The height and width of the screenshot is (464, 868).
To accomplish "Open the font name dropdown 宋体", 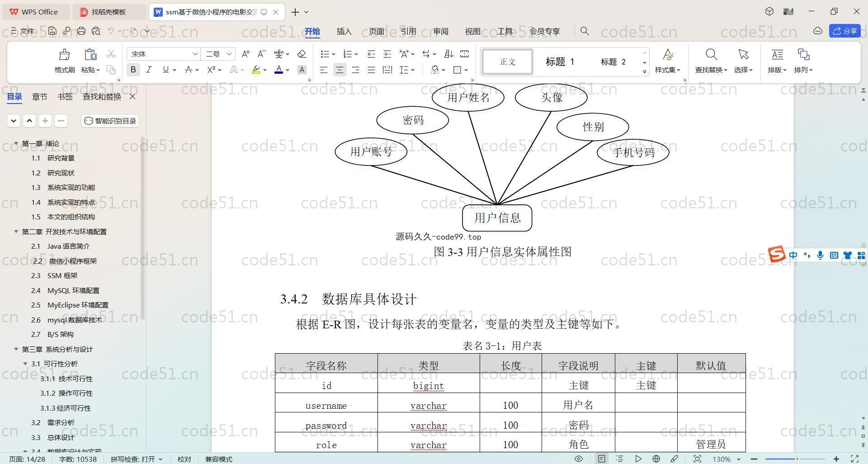I will click(x=195, y=54).
